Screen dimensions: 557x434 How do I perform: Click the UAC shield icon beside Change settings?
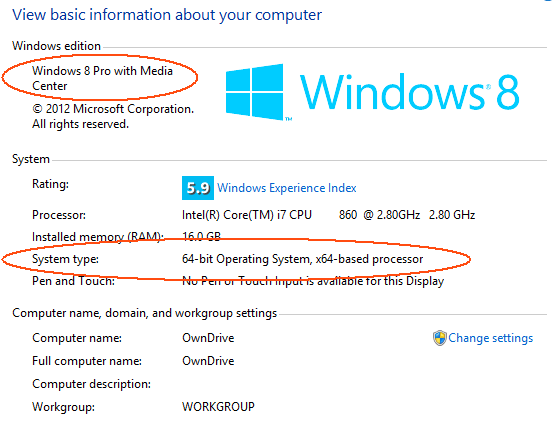tap(439, 338)
